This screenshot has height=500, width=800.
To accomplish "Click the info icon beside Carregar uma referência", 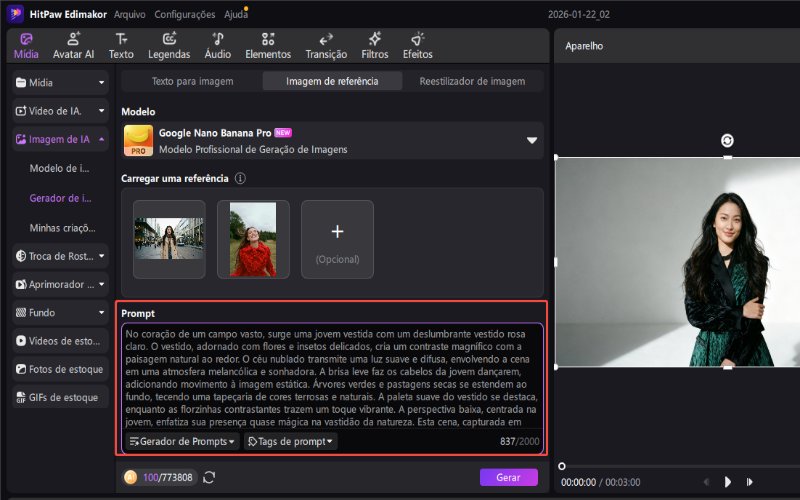I will [240, 178].
